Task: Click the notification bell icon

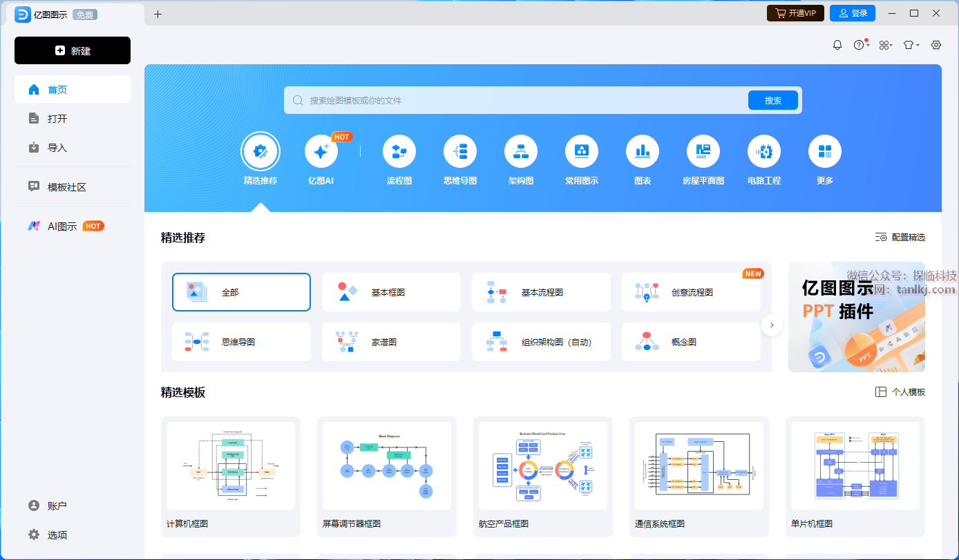Action: [837, 45]
